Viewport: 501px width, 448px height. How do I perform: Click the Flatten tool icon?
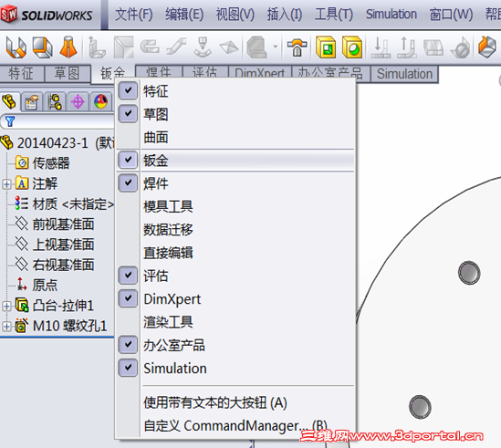(x=433, y=47)
